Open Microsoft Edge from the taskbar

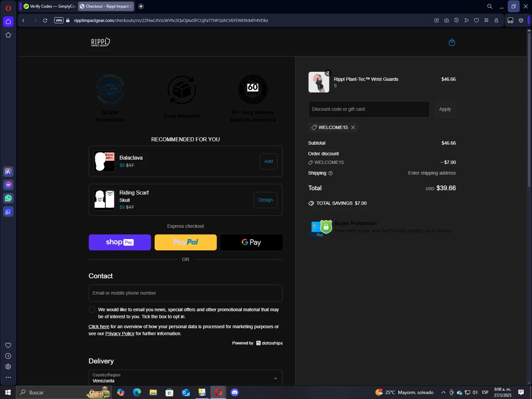tap(137, 392)
